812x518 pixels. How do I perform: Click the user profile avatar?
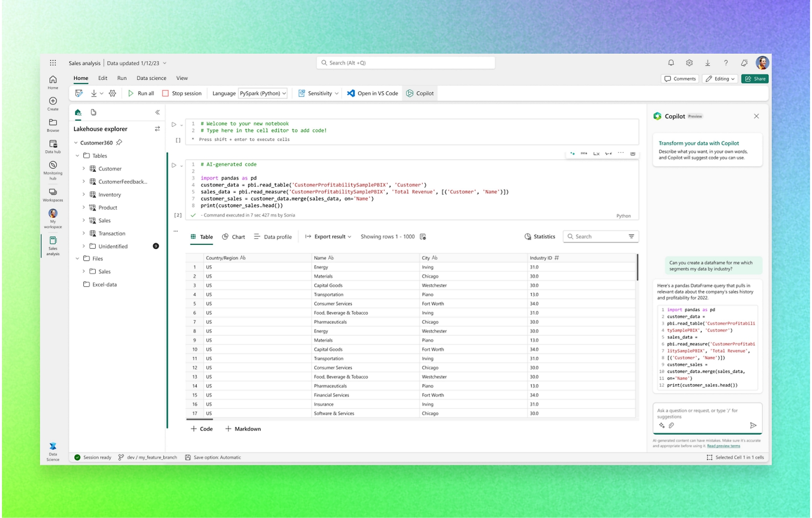coord(762,62)
